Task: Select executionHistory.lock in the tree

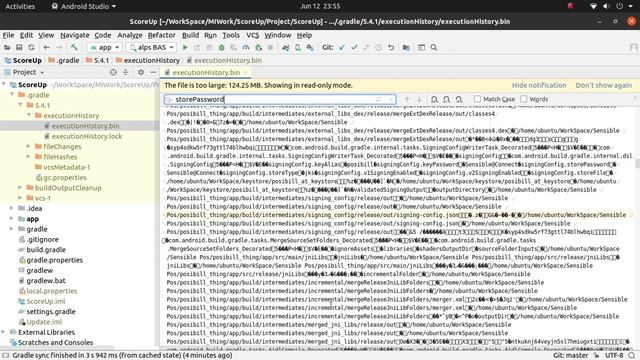Action: [87, 136]
